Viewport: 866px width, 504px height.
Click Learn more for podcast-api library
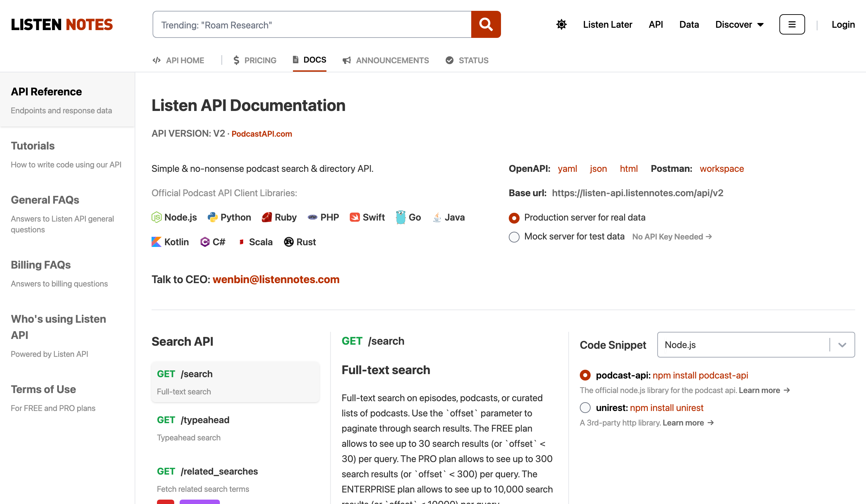point(764,390)
